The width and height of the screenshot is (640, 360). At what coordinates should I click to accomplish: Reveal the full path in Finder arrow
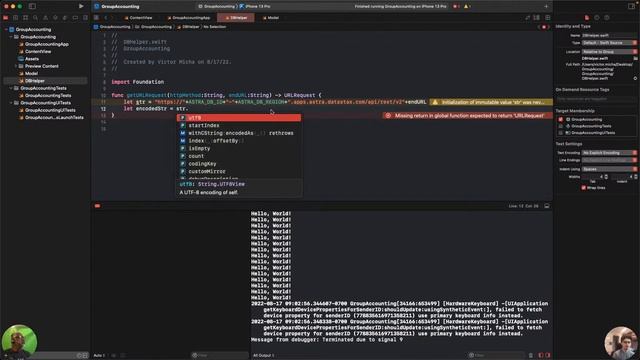pyautogui.click(x=635, y=78)
